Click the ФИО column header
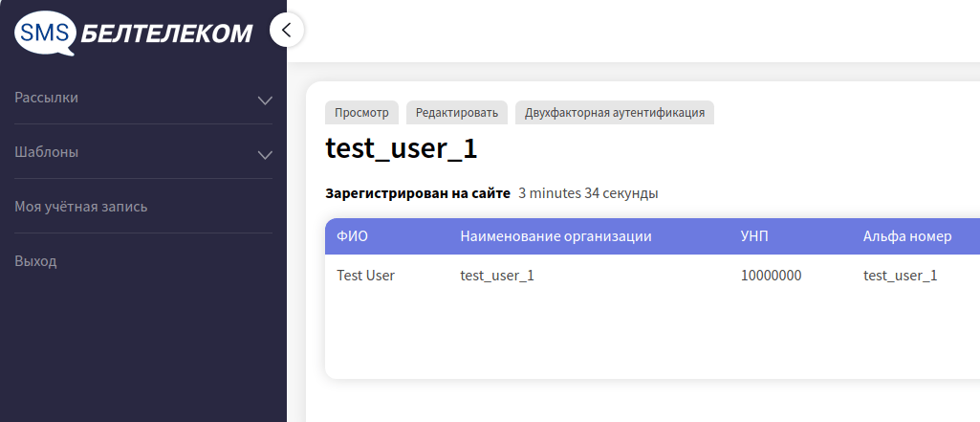Image resolution: width=980 pixels, height=422 pixels. (x=353, y=236)
